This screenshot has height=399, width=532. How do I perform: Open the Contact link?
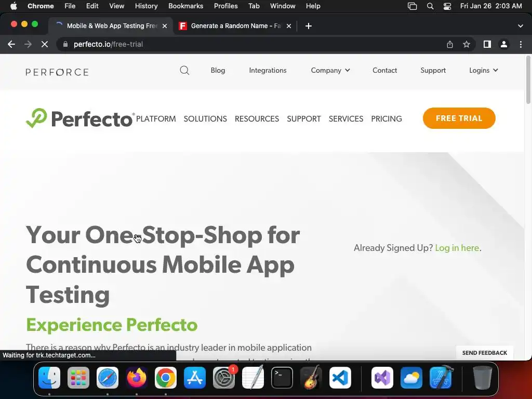[385, 71]
